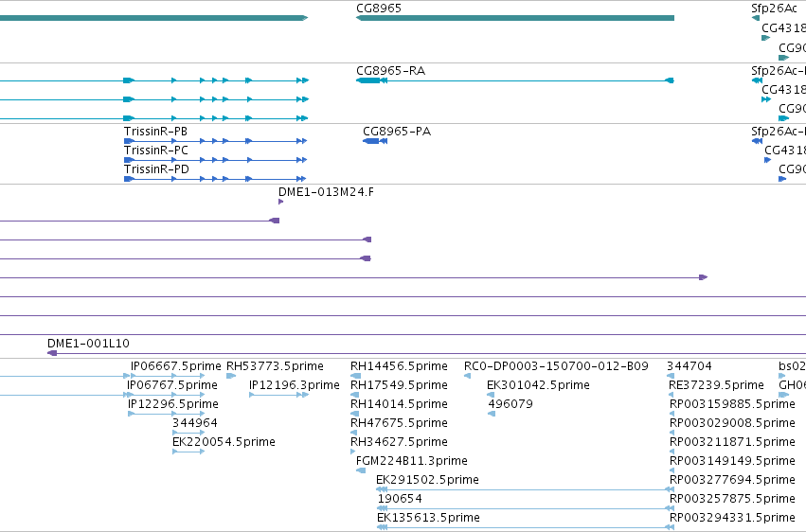Screen dimensions: 806x532
Task: Click the DME1-001L10 feature label
Action: (x=88, y=344)
